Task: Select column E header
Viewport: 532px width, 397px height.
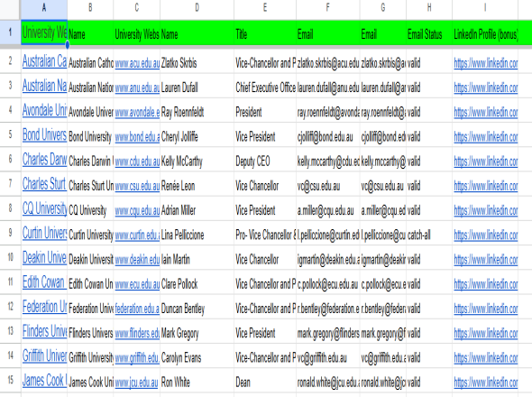Action: 265,9
